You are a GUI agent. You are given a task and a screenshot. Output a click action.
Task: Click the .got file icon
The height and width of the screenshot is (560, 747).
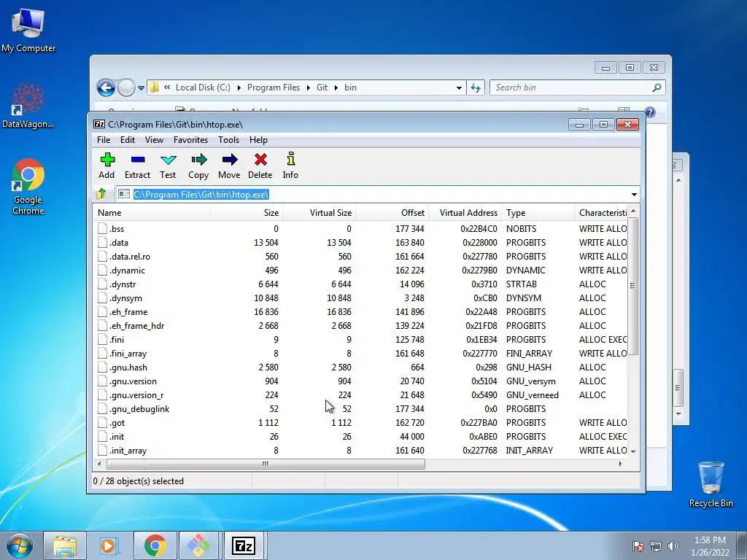point(102,422)
